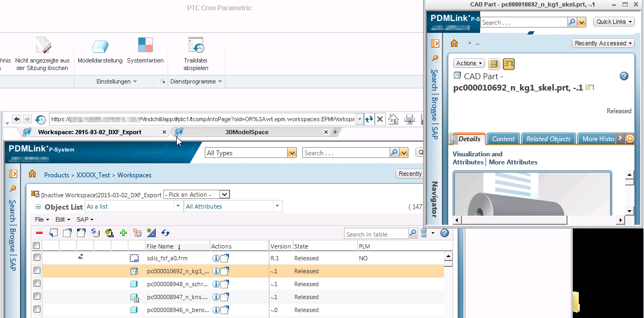Click the red minus remove icon in workspace toolbar
The image size is (644, 318).
tap(39, 233)
